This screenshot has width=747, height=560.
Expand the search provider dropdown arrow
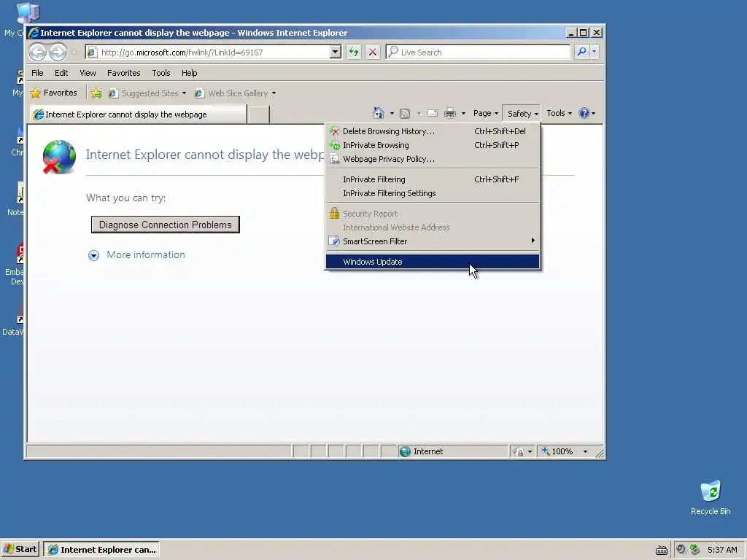tap(594, 52)
